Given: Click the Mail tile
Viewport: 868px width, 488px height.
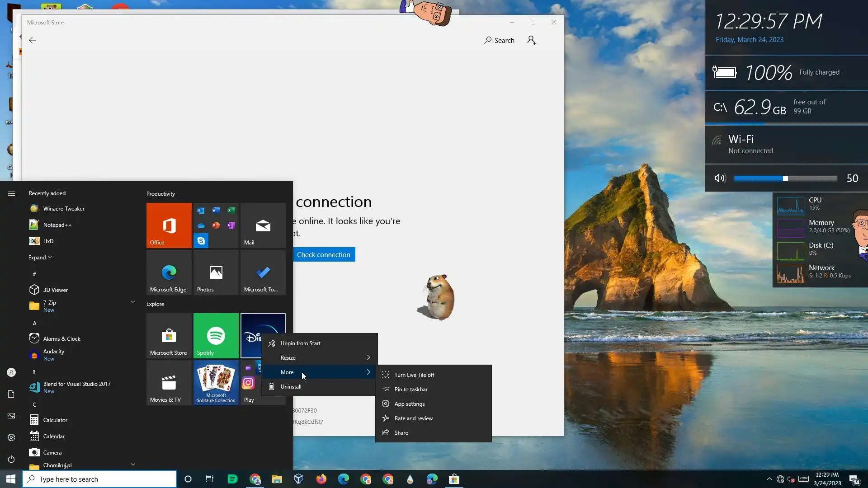Looking at the screenshot, I should click(x=263, y=225).
